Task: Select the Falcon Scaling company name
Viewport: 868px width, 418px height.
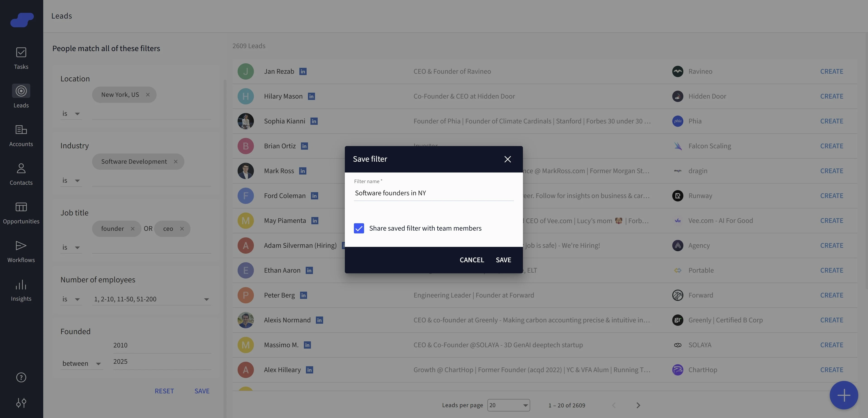Action: (x=710, y=146)
